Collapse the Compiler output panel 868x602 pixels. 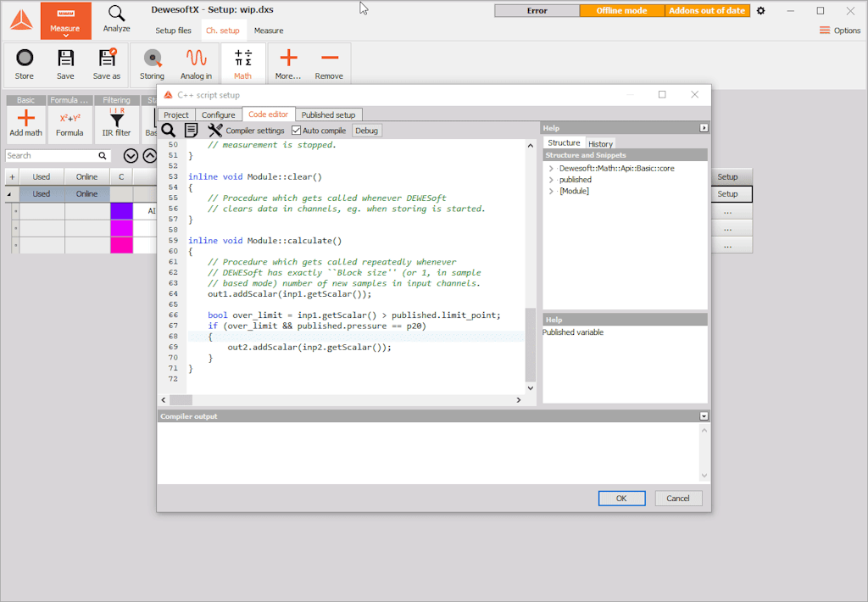pos(704,416)
